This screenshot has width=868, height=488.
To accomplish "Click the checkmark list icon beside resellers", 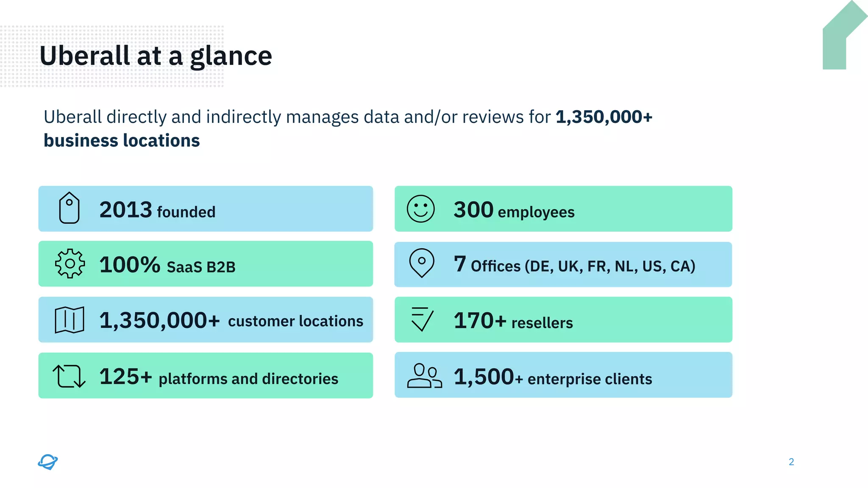I will click(x=422, y=319).
